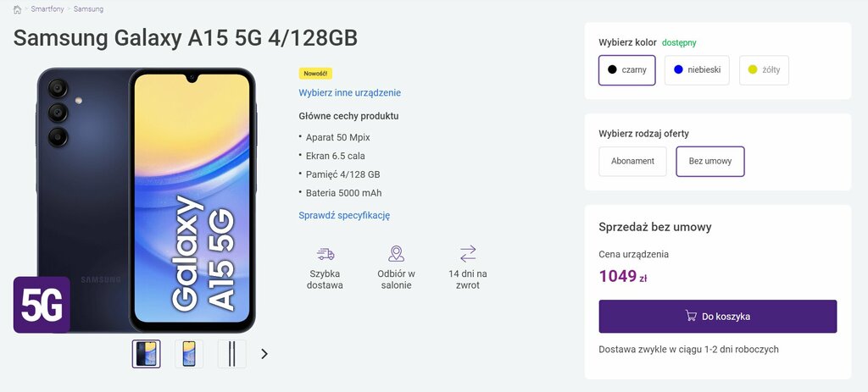View the front-only phone thumbnail
Viewport: 868px width, 392px height.
point(189,354)
